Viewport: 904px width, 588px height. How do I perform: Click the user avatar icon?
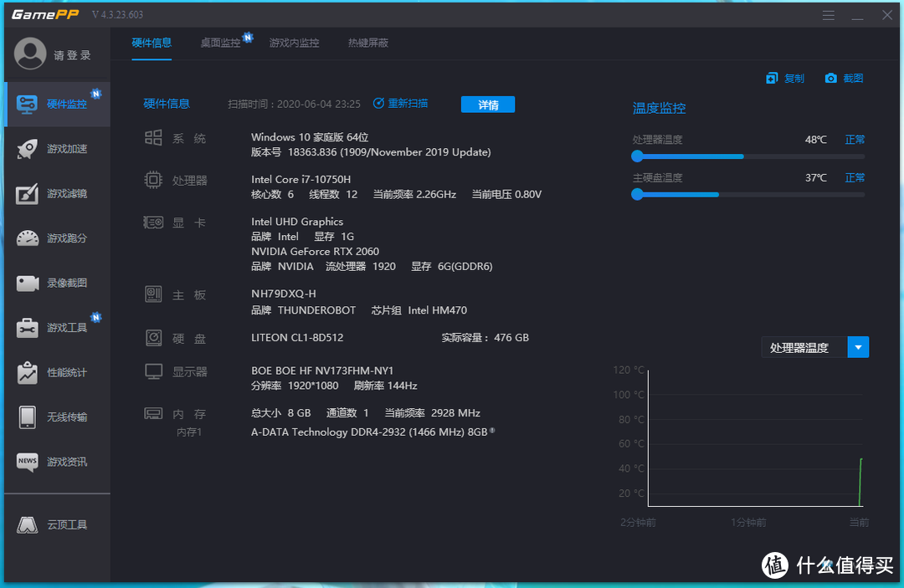30,54
